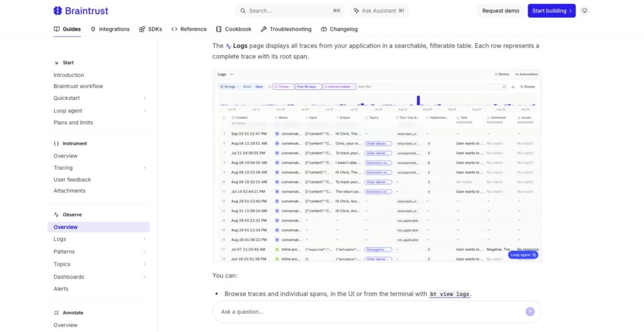Screen dimensions: 644x332
Task: Click the Instrument braces icon
Action: pos(56,143)
